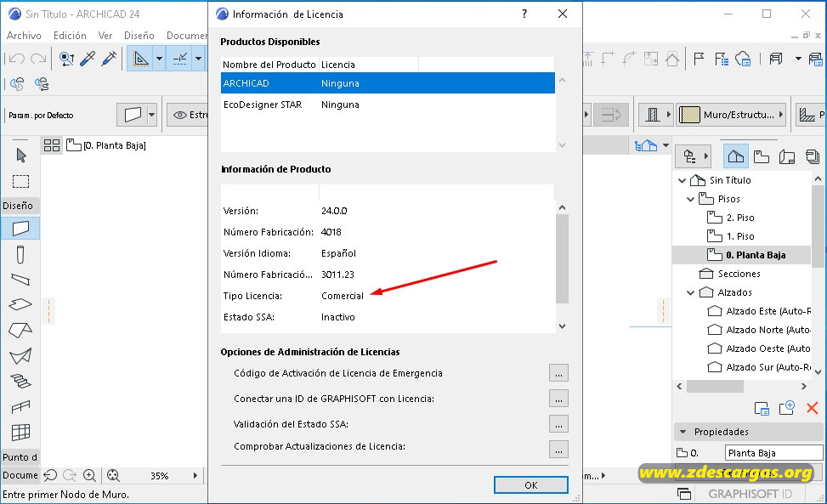This screenshot has width=827, height=504.
Task: Choose the Column tool
Action: coord(20,255)
